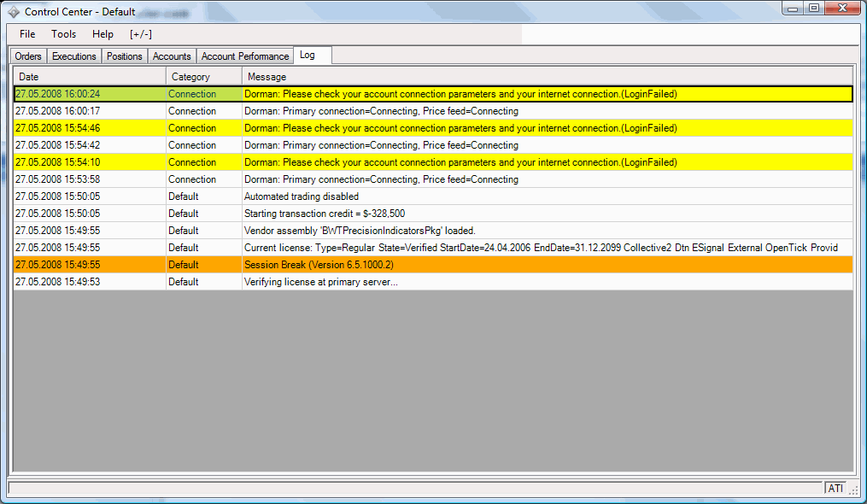This screenshot has width=867, height=504.
Task: Select the 15:54:10 LoginFailed message
Action: [x=460, y=162]
